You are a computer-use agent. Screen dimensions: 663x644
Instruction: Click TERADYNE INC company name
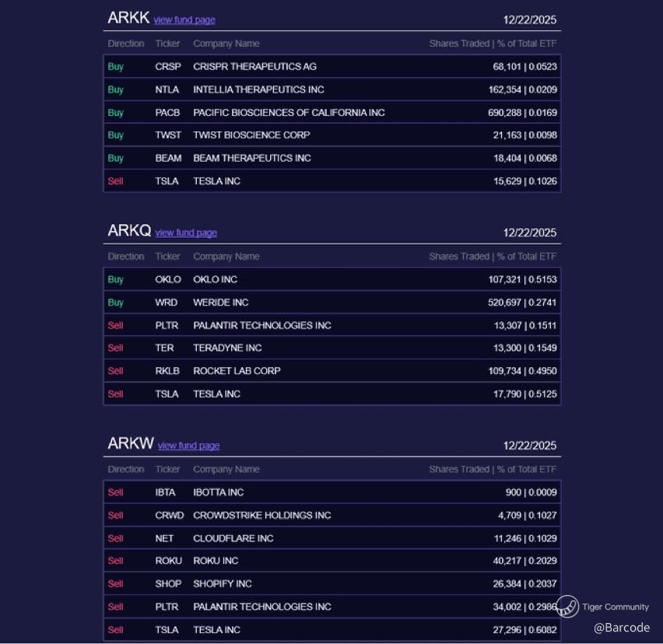(x=227, y=348)
